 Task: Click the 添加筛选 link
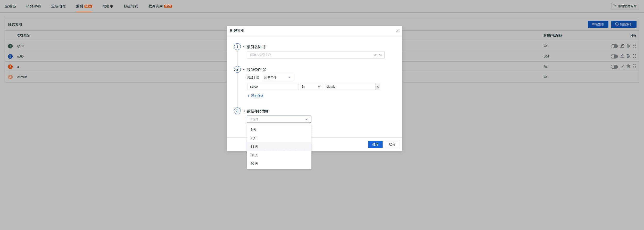pyautogui.click(x=255, y=96)
